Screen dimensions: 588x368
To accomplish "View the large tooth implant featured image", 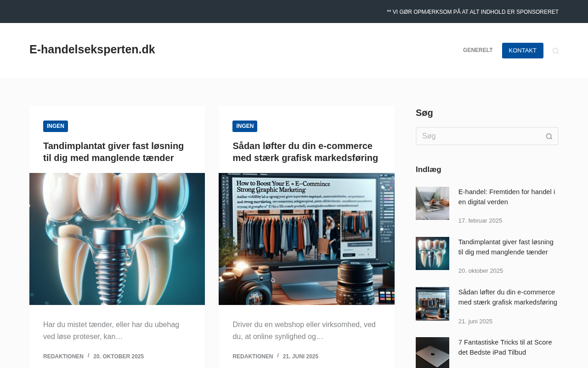I will (x=117, y=239).
